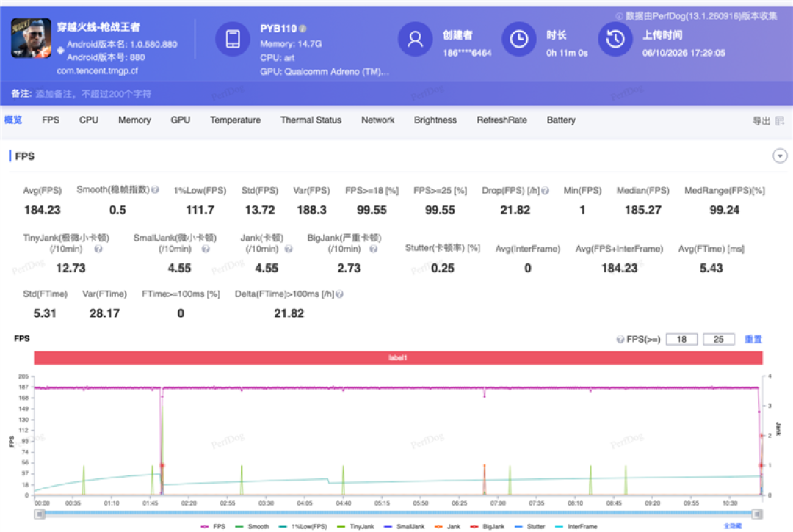The image size is (793, 532).
Task: Select the red label1 bar above chart
Action: [398, 357]
